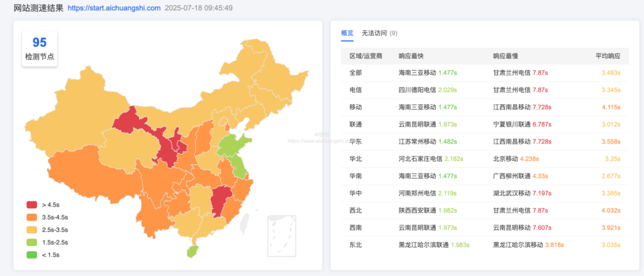Click the red > 4.5s legend swatch

pyautogui.click(x=32, y=204)
